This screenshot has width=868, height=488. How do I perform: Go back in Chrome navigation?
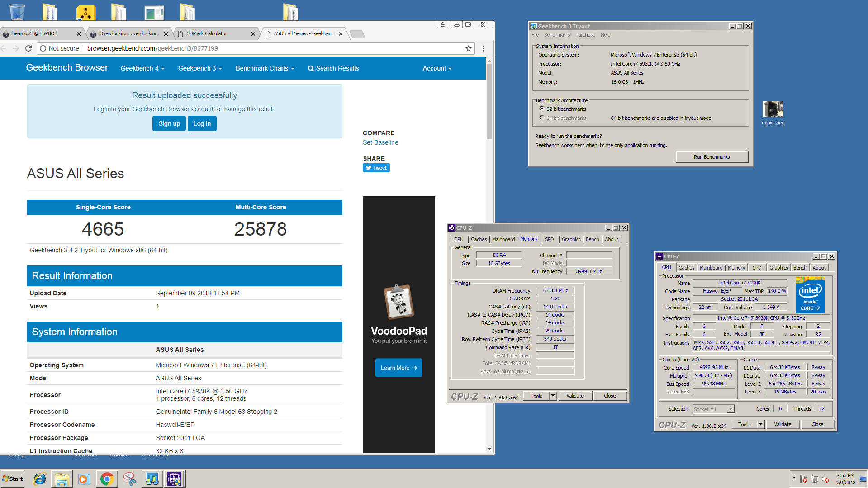click(4, 48)
